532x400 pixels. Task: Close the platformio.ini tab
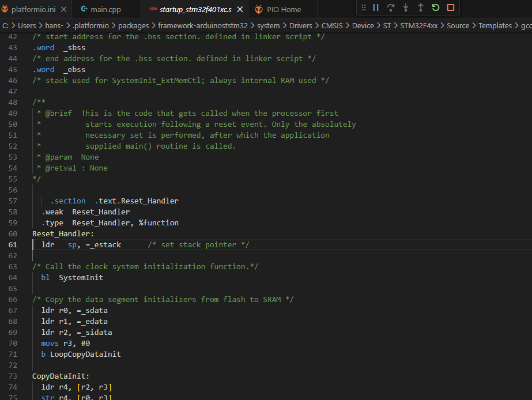(x=63, y=9)
